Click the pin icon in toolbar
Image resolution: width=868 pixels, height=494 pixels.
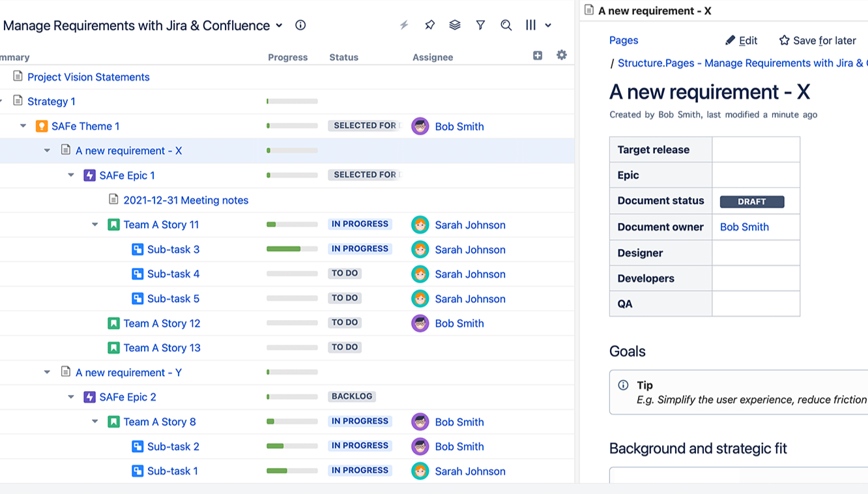[429, 25]
